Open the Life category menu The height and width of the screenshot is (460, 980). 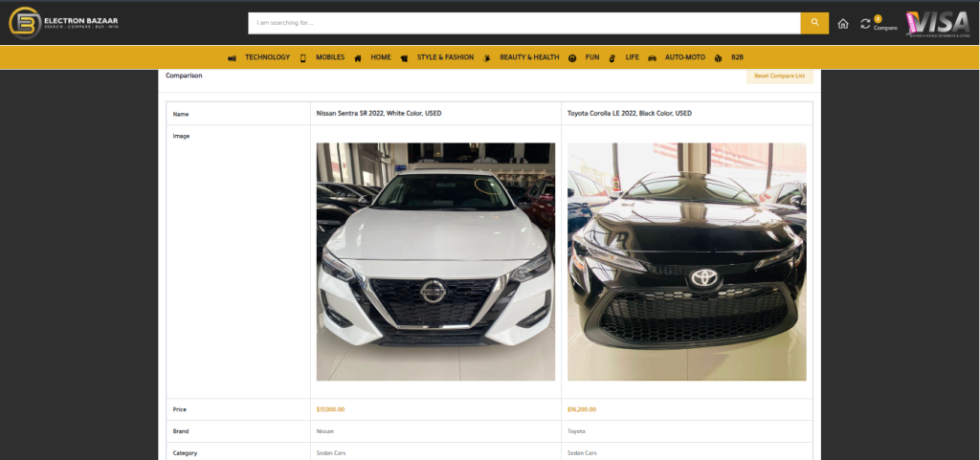632,57
